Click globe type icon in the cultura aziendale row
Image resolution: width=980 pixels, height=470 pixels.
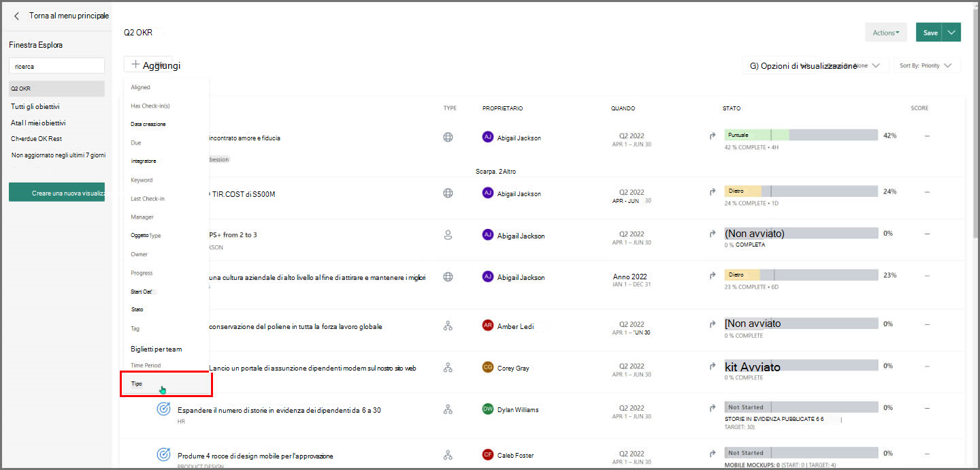click(448, 277)
